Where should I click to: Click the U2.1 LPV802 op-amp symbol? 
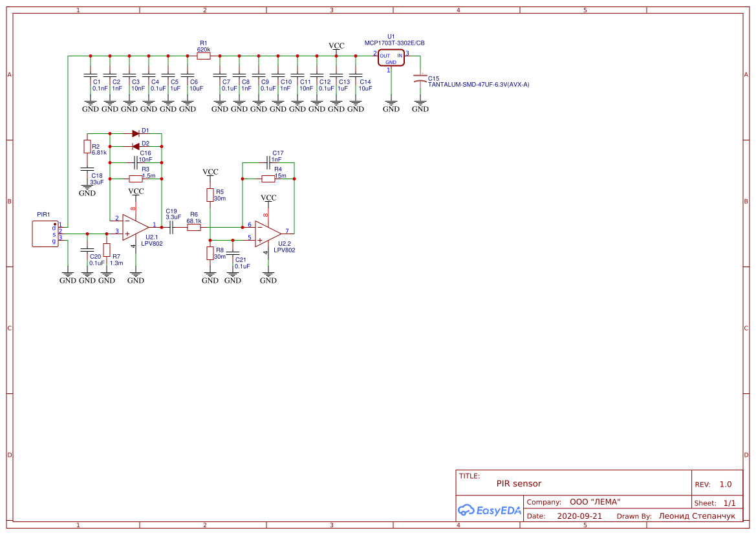click(135, 227)
